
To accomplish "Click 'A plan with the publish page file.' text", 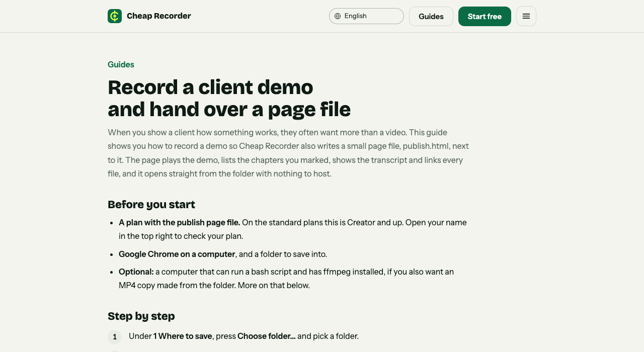I will point(180,222).
